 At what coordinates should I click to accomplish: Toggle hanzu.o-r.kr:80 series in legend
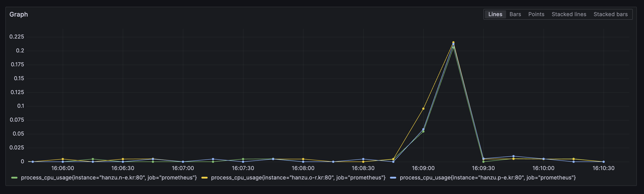pyautogui.click(x=298, y=177)
